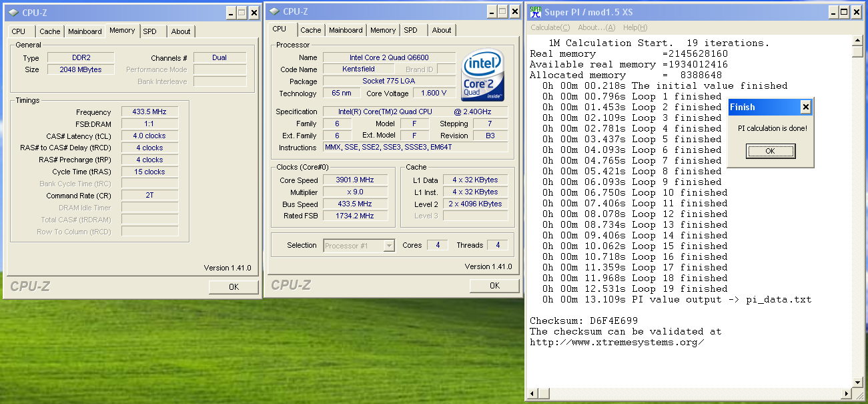Switch to SPD tab in Memory window
Viewport: 868px width, 404px height.
150,31
